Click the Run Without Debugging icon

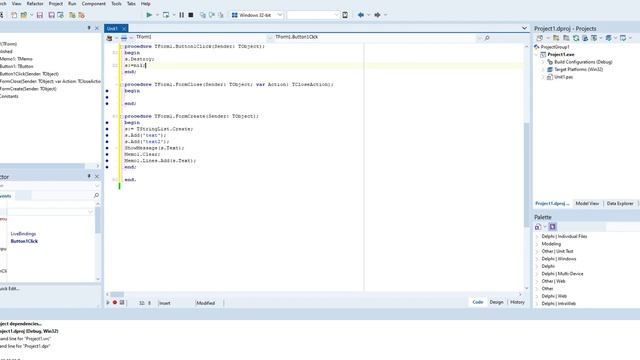click(166, 15)
